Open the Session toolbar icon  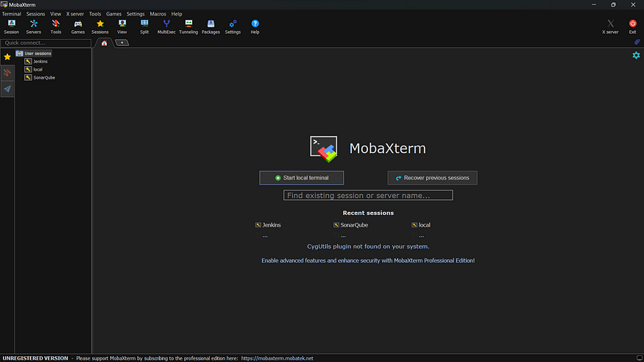click(12, 26)
